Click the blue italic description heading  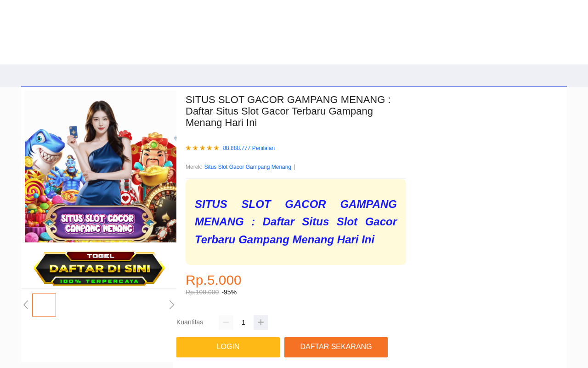296,222
